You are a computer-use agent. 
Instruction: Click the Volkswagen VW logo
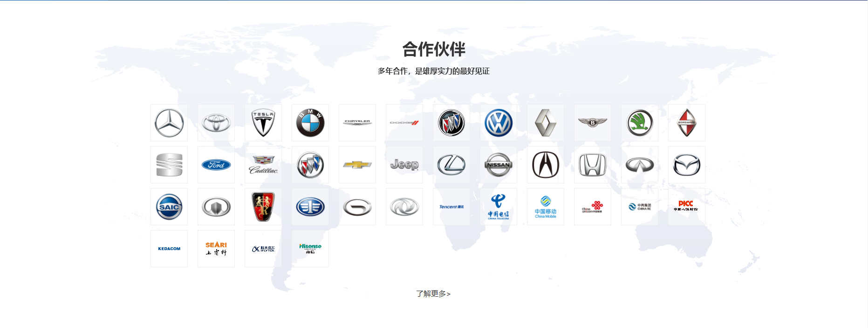point(499,123)
